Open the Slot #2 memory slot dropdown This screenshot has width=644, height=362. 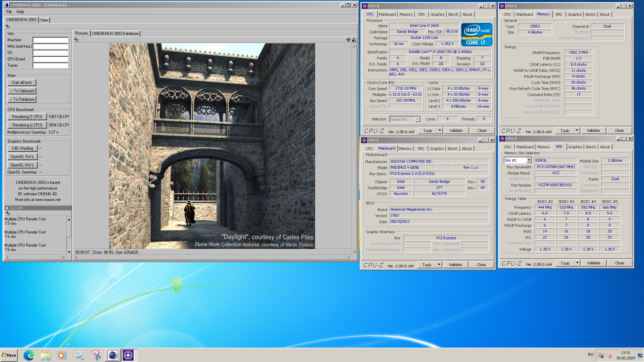tap(529, 160)
